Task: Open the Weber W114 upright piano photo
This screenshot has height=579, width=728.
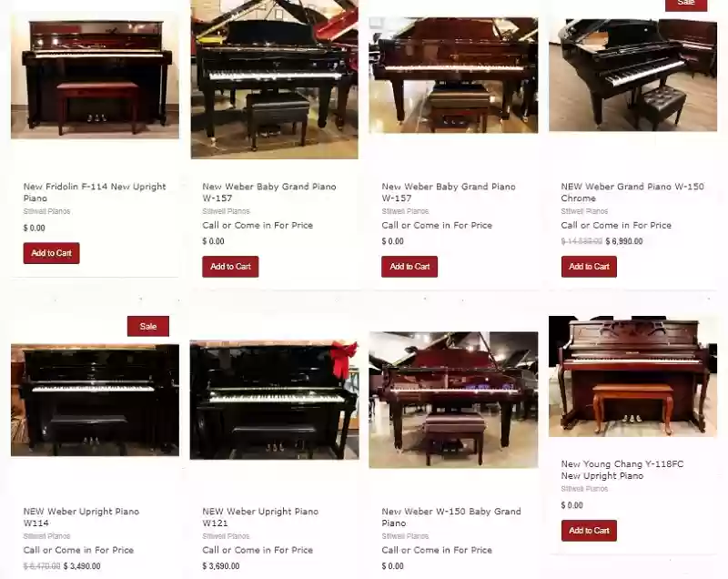Action: [x=95, y=400]
